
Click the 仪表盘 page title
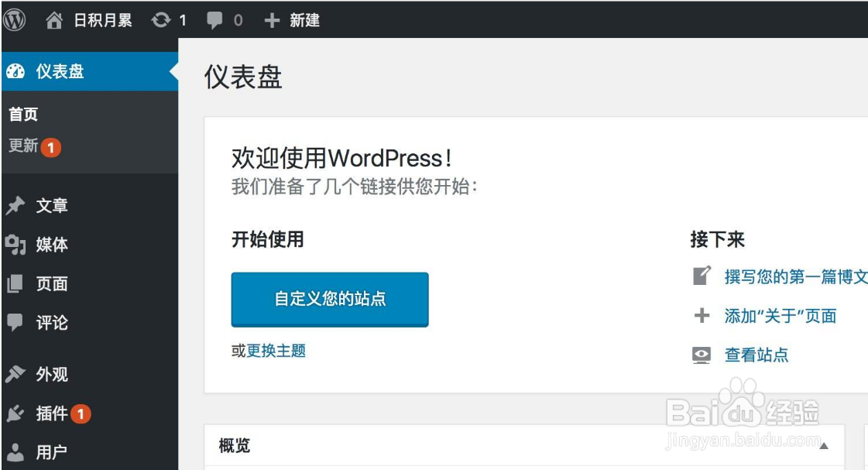click(x=244, y=77)
